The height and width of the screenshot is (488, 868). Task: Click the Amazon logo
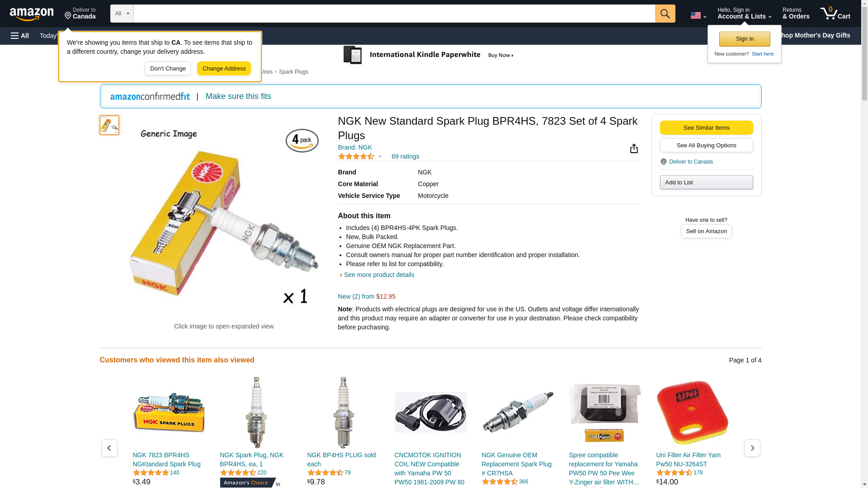point(32,14)
